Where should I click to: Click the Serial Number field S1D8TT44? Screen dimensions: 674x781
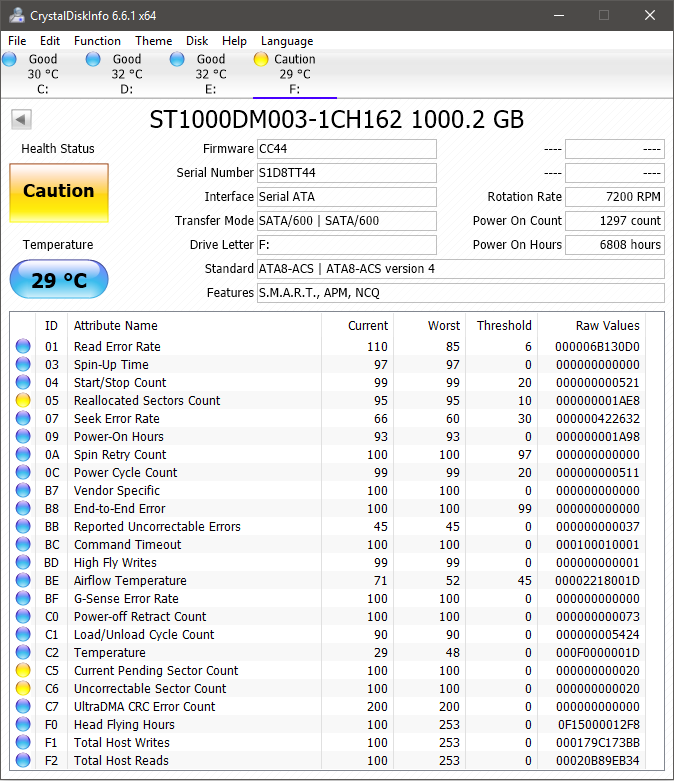[347, 173]
